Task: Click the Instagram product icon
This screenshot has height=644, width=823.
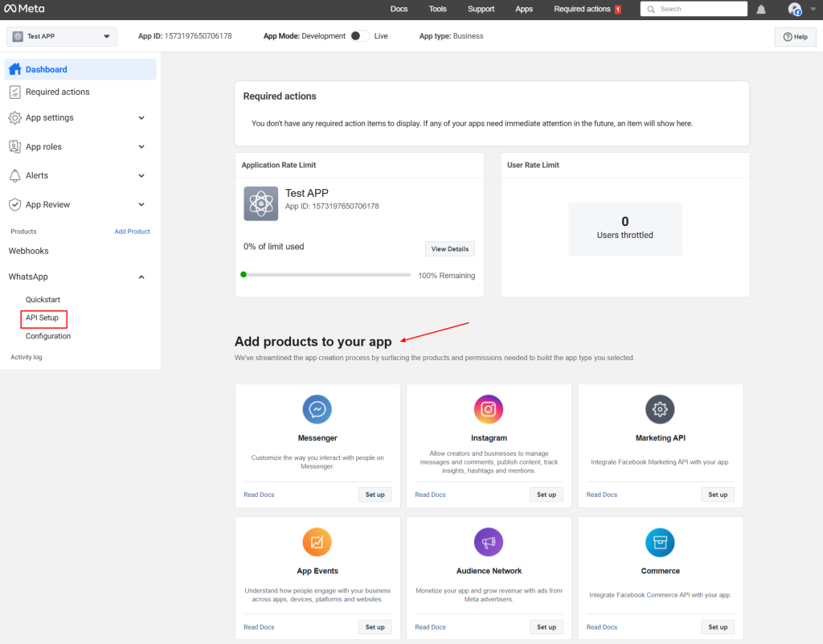Action: pyautogui.click(x=489, y=409)
